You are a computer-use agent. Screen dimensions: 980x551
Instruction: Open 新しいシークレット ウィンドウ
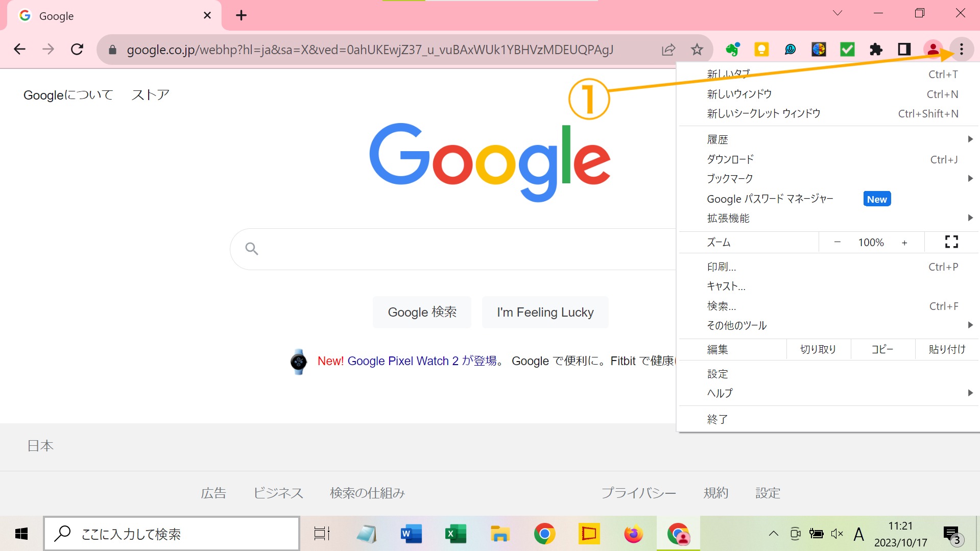click(827, 113)
